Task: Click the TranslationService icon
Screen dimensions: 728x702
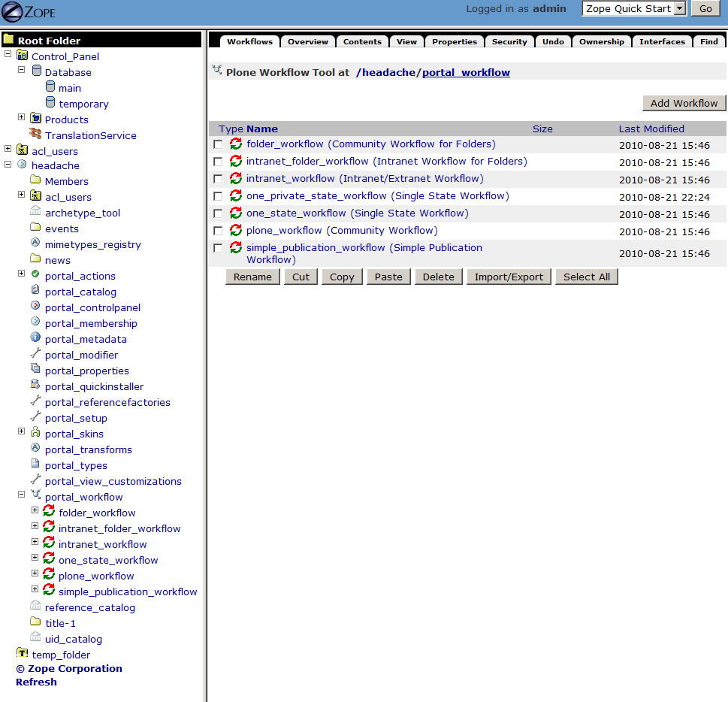Action: [x=35, y=134]
